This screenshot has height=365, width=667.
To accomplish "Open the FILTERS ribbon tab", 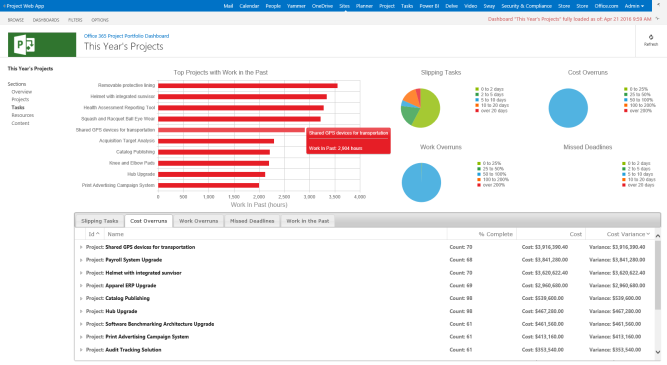I will click(75, 20).
